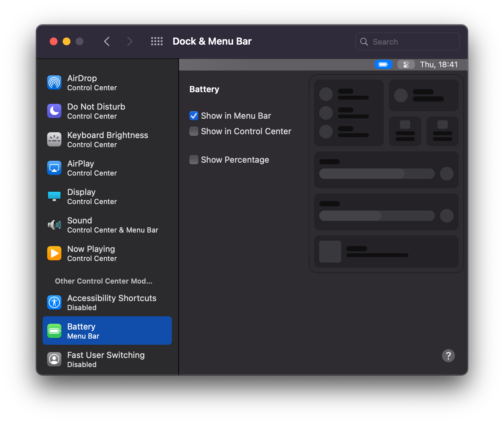Click the Keyboard Brightness icon
This screenshot has height=423, width=504.
(x=54, y=139)
